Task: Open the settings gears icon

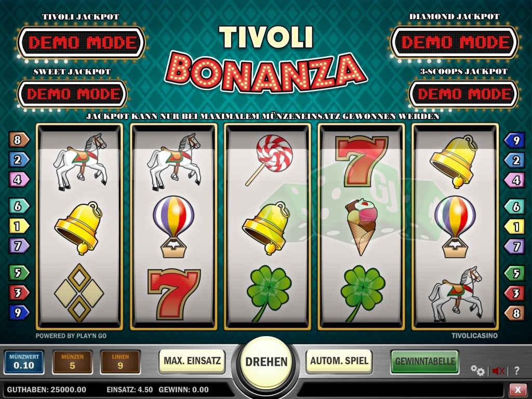Action: [x=478, y=370]
